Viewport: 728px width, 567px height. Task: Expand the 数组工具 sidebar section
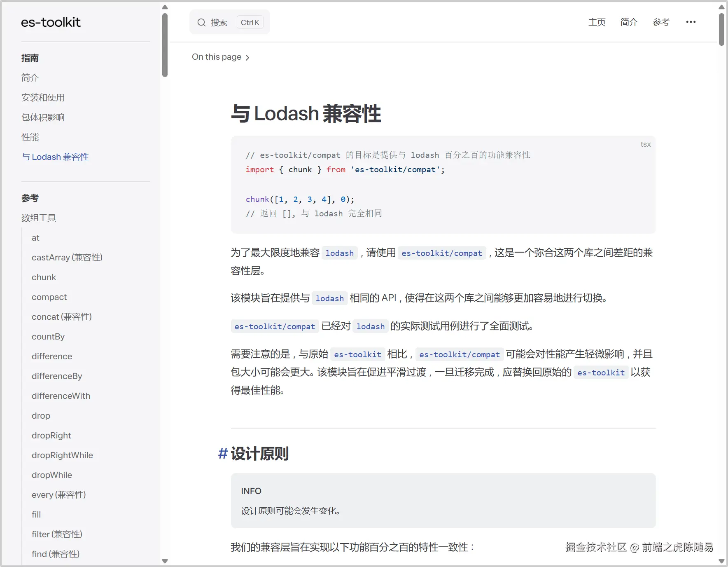pos(38,218)
